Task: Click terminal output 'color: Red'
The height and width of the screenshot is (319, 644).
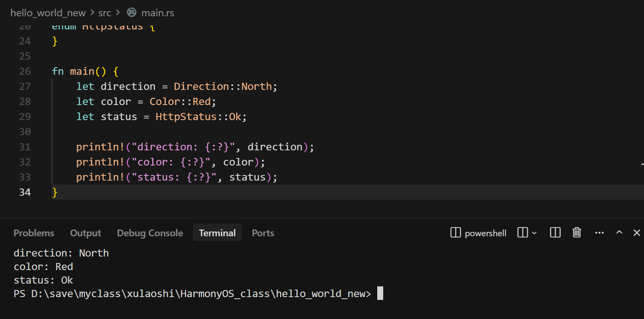Action: click(43, 266)
